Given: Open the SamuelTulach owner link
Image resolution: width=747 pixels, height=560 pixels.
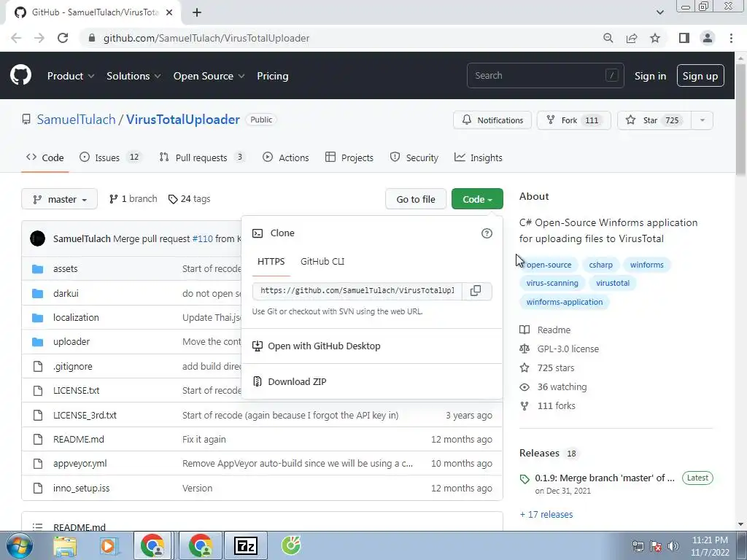Looking at the screenshot, I should point(76,120).
